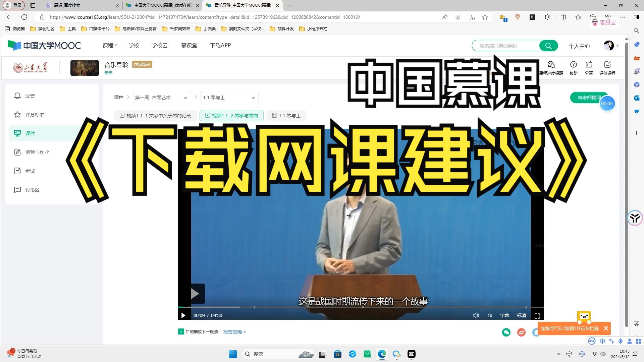Open 软件开发 bookmarks folder

282,29
